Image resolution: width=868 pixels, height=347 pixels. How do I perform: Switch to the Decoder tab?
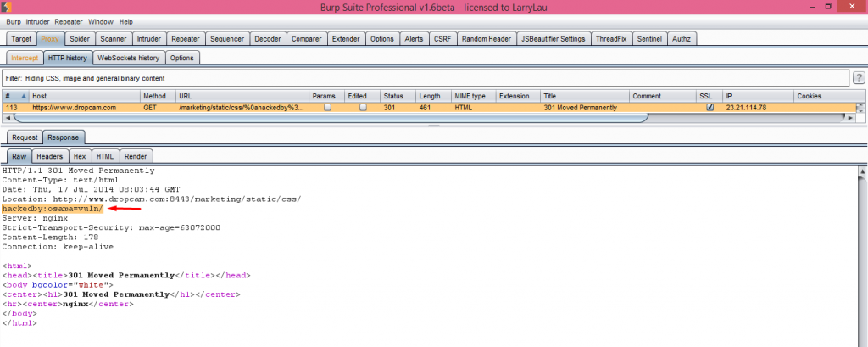(x=268, y=39)
